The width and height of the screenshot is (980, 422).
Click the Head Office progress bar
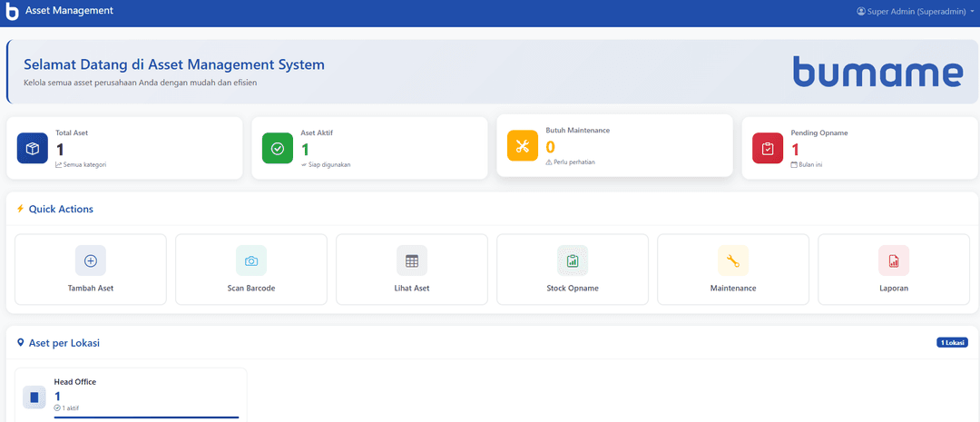tap(146, 417)
